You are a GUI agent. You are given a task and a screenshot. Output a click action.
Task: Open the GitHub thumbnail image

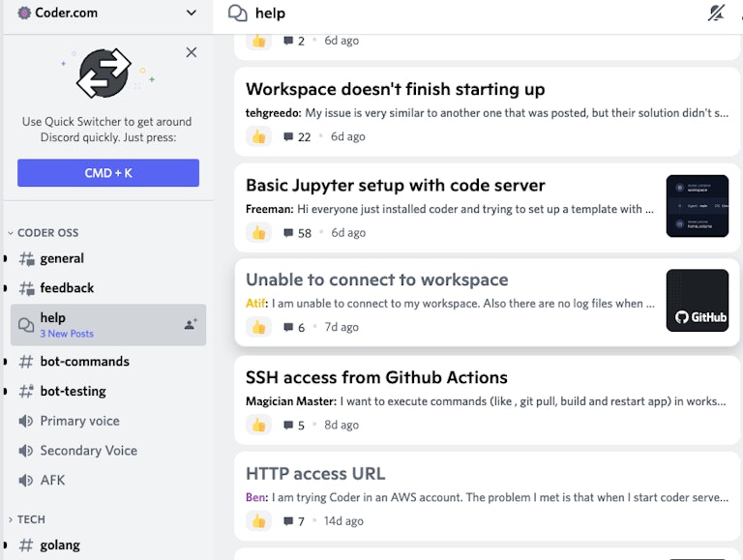coord(697,301)
